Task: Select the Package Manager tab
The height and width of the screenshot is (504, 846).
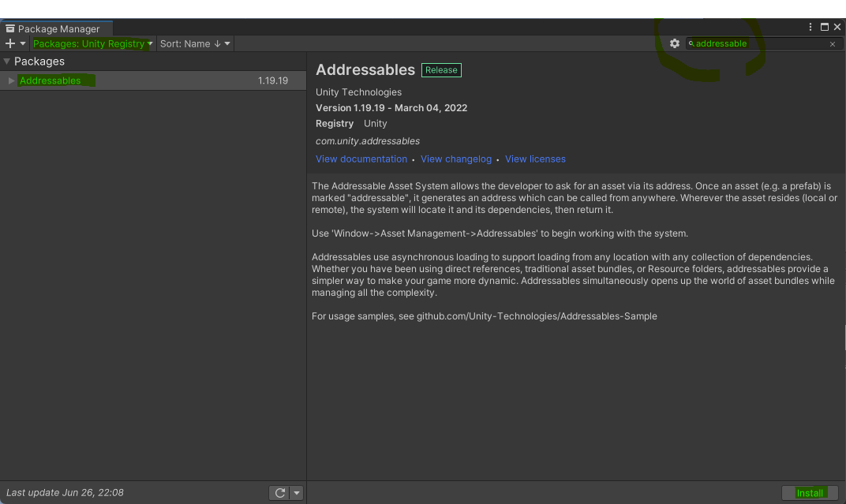Action: (x=56, y=28)
